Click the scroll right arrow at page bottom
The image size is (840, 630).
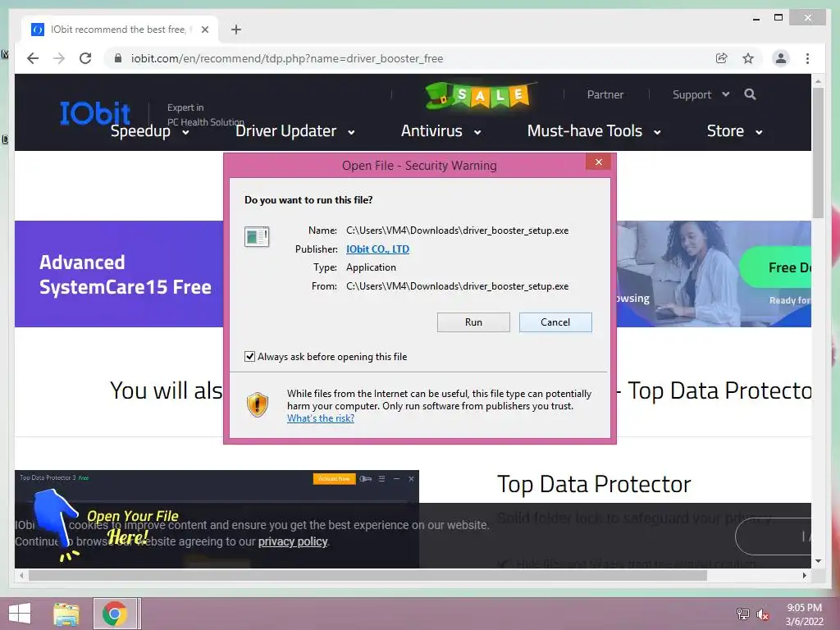pyautogui.click(x=804, y=575)
